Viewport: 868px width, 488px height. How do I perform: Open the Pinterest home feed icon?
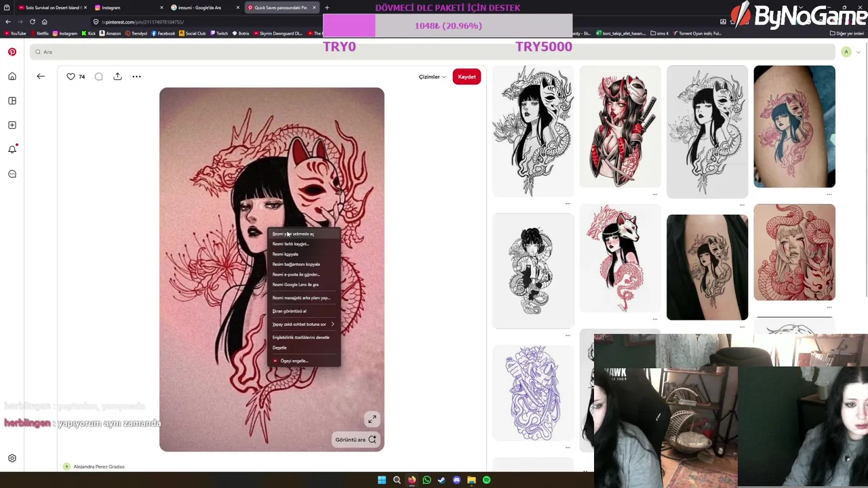[12, 76]
